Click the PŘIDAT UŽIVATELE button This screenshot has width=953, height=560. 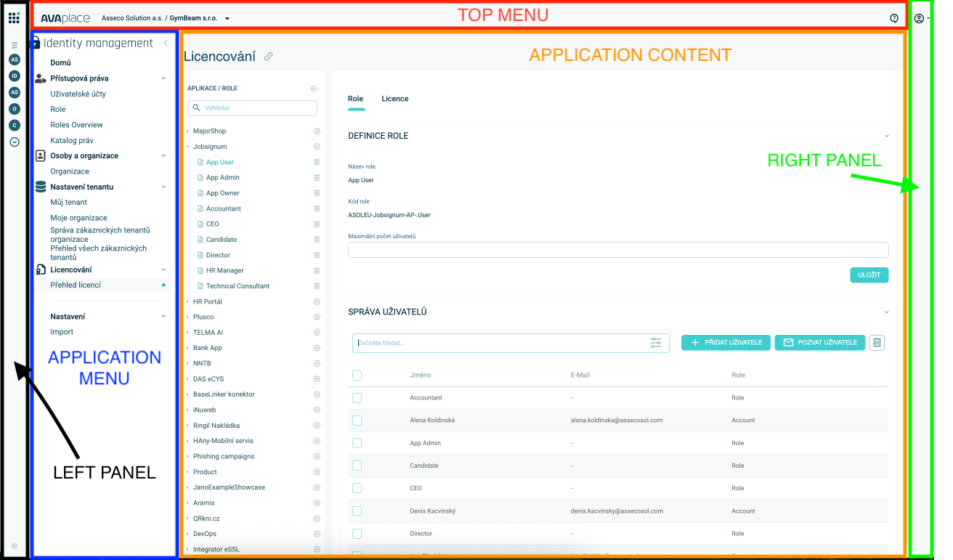pyautogui.click(x=725, y=343)
